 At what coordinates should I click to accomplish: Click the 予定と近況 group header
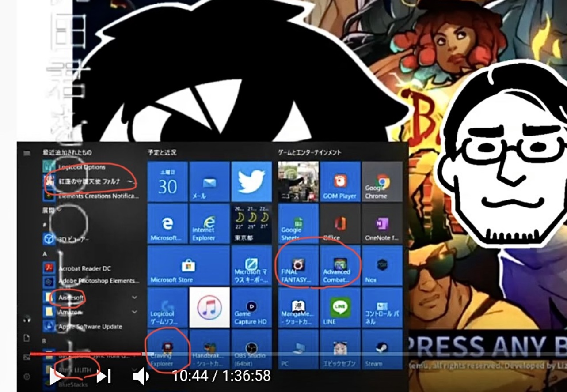(162, 153)
